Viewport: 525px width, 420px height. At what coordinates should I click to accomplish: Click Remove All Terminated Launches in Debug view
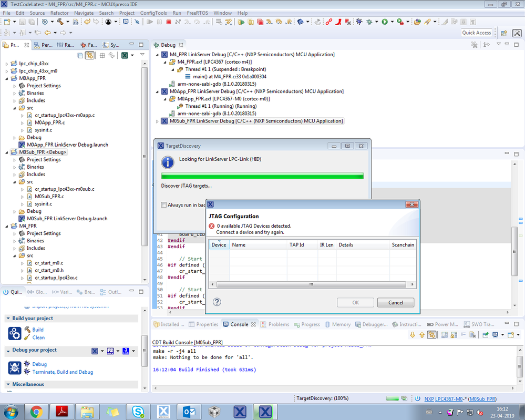pyautogui.click(x=474, y=45)
